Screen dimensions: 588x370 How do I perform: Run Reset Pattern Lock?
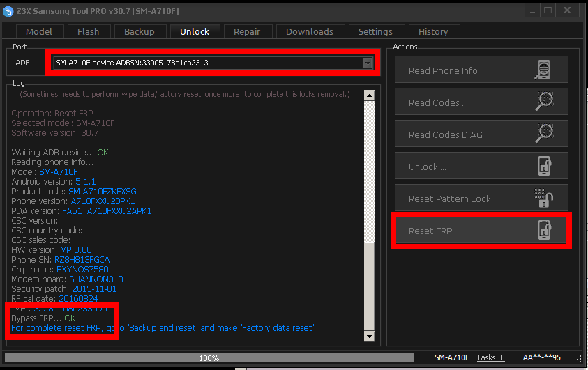click(x=481, y=198)
